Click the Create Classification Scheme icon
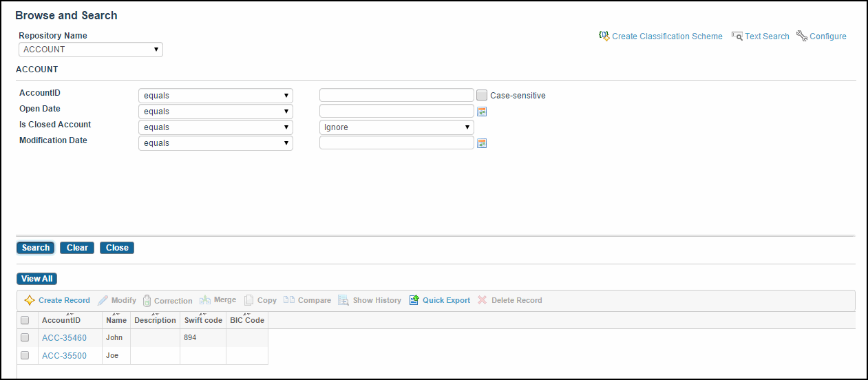The width and height of the screenshot is (868, 380). [x=604, y=36]
